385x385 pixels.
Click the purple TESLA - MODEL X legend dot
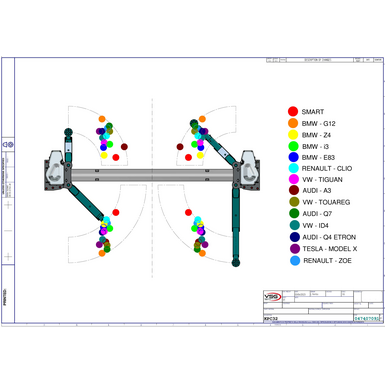click(295, 249)
